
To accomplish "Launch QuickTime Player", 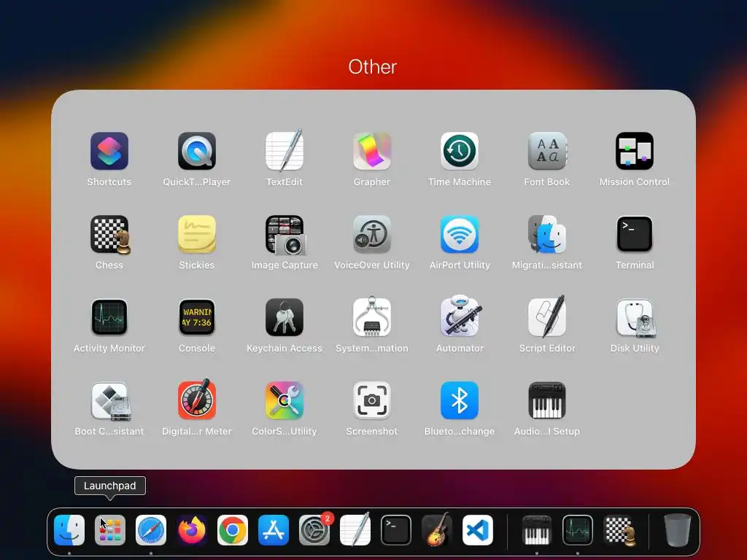I will click(197, 151).
